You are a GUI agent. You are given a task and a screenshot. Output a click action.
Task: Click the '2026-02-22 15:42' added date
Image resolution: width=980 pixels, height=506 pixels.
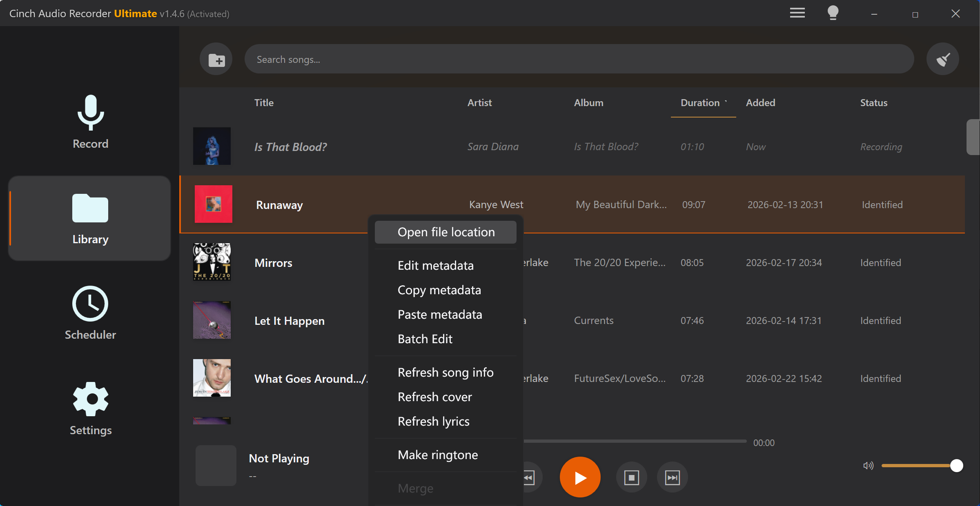784,378
